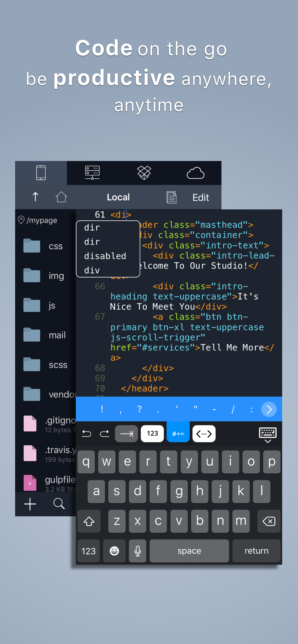This screenshot has width=298, height=644.
Task: Open the .travis.yml file
Action: click(x=45, y=453)
